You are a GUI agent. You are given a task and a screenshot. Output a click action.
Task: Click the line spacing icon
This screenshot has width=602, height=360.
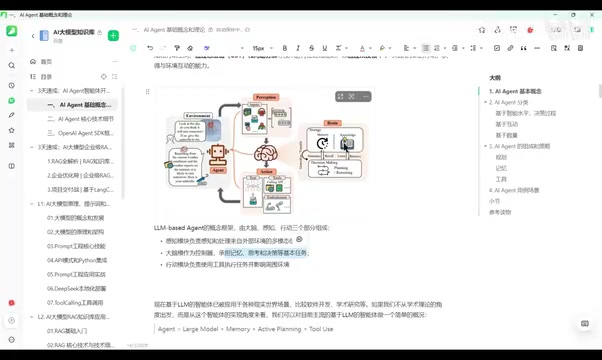[473, 48]
